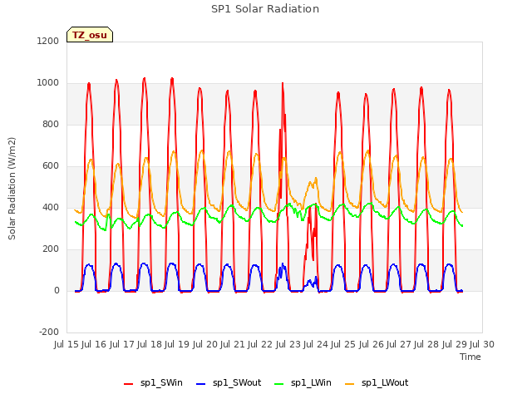Toggle the sp1_SWin legend label
The width and height of the screenshot is (532, 399).
click(161, 383)
